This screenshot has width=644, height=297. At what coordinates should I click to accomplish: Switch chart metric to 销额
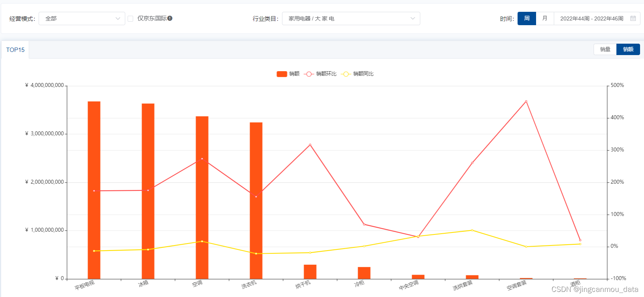pos(628,49)
